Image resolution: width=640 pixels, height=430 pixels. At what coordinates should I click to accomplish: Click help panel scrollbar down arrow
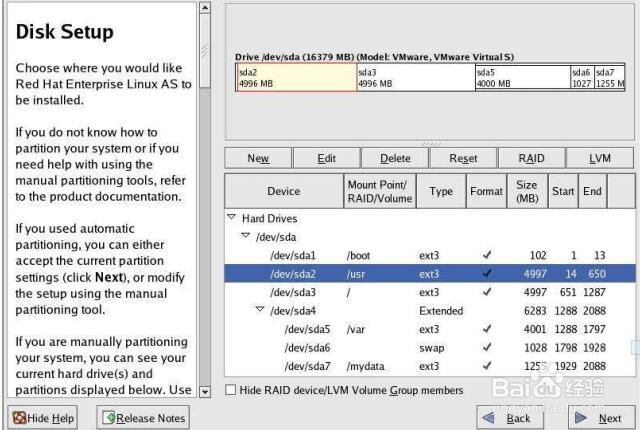pyautogui.click(x=205, y=392)
